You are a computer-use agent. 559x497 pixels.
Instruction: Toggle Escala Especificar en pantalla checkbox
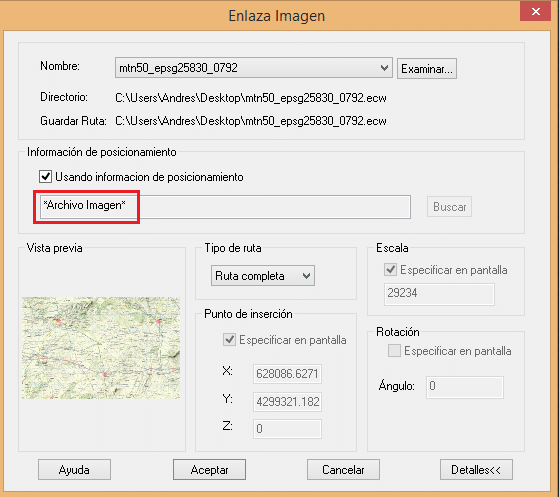click(391, 270)
